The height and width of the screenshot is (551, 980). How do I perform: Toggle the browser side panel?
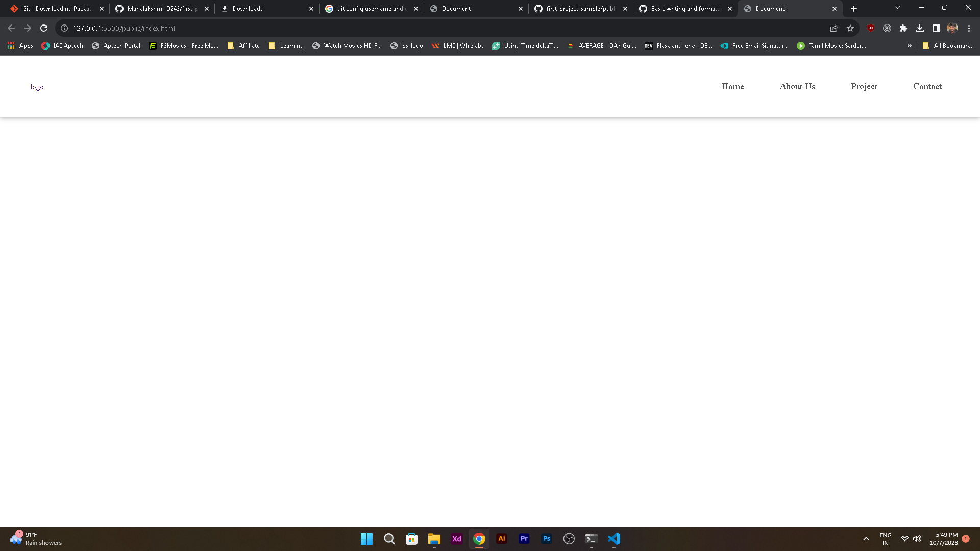click(x=936, y=28)
